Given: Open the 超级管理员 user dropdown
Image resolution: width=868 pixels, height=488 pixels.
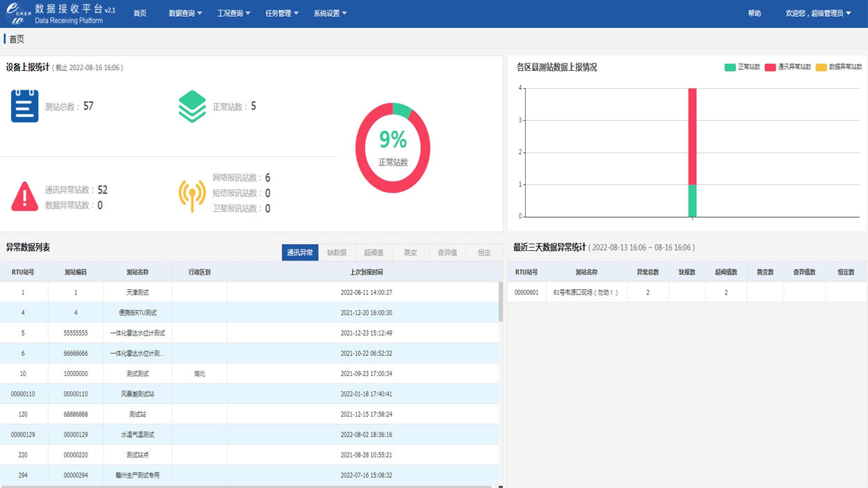Looking at the screenshot, I should pyautogui.click(x=818, y=13).
